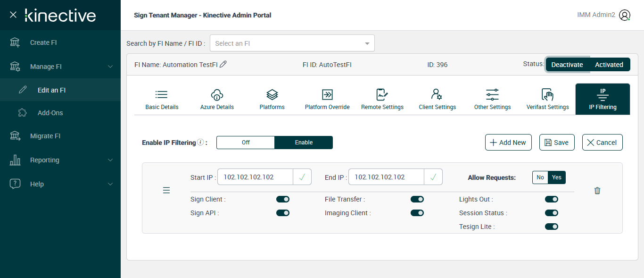Click the IP Filtering info icon
The width and height of the screenshot is (644, 278).
200,142
